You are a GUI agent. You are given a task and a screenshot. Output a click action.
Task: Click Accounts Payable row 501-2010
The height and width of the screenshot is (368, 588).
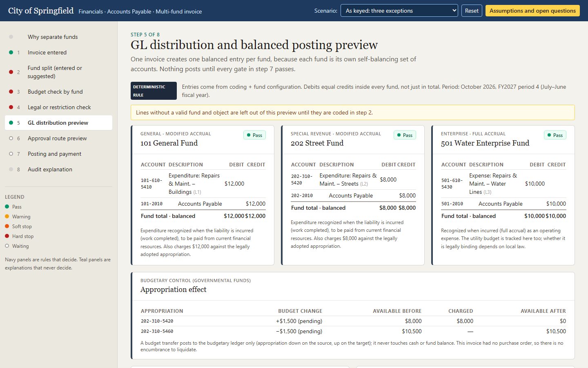(503, 204)
